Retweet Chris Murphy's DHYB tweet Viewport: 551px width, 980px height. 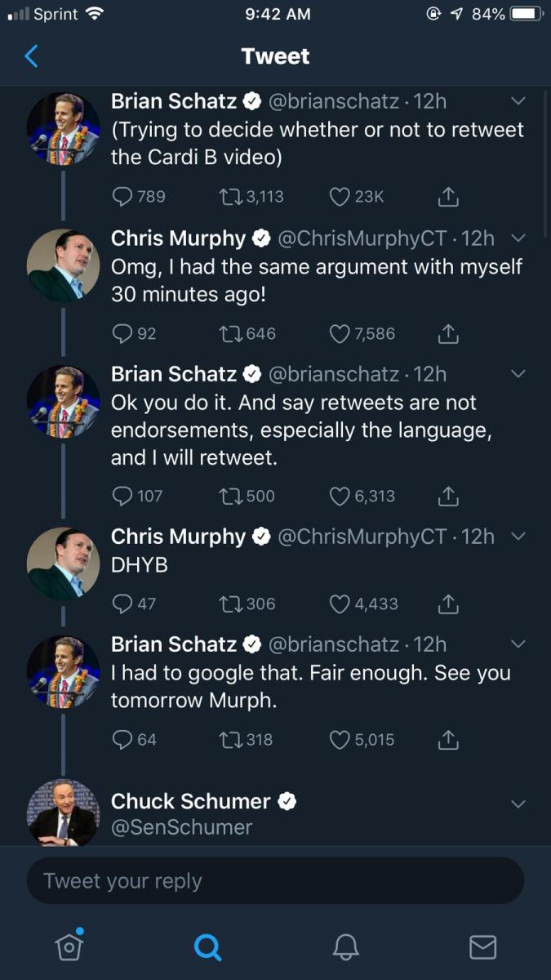[x=229, y=604]
